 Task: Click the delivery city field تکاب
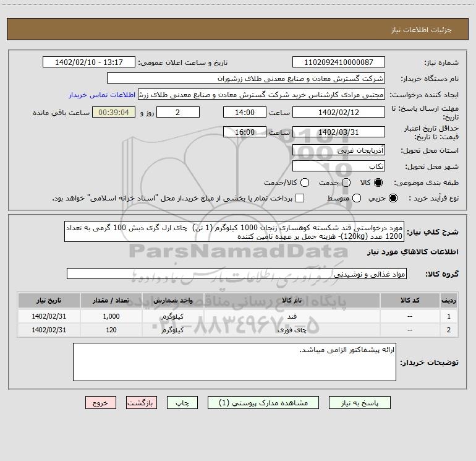pyautogui.click(x=339, y=166)
